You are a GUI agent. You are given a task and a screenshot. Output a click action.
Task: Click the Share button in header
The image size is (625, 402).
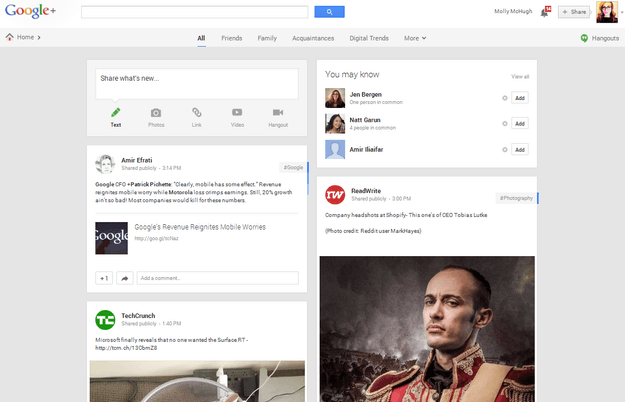pyautogui.click(x=574, y=12)
